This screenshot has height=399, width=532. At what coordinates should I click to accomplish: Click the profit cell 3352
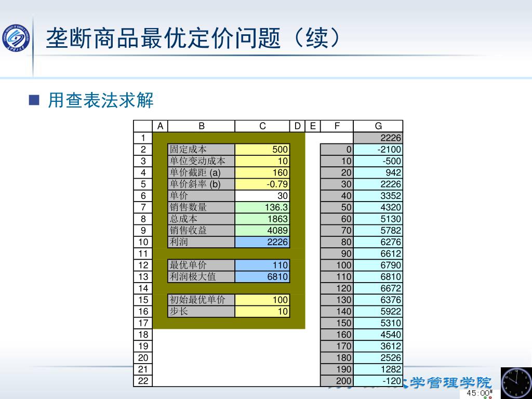coord(378,195)
